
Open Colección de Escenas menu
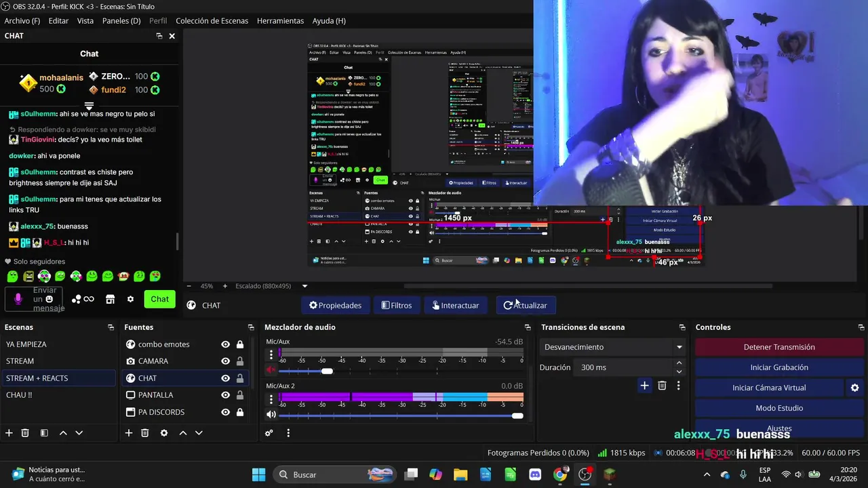(x=212, y=21)
